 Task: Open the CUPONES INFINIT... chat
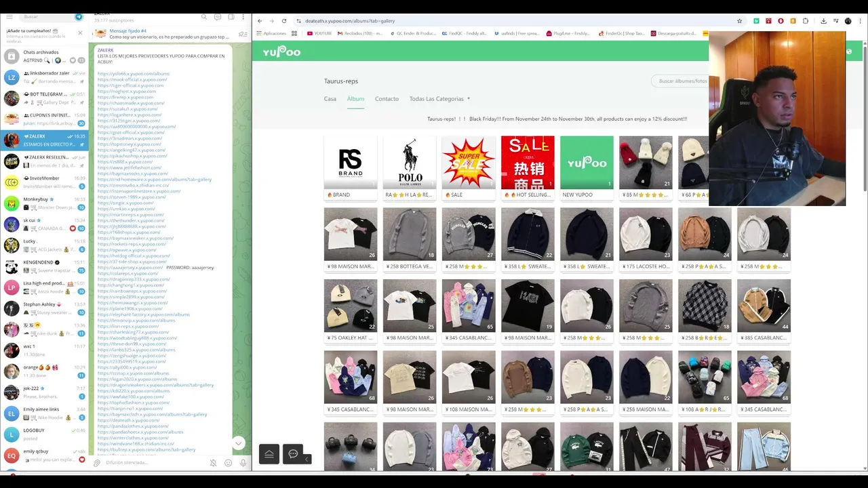[44, 119]
